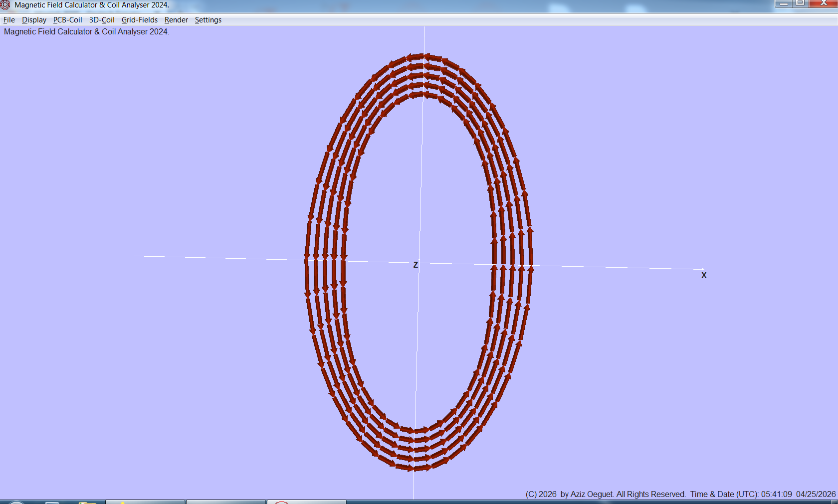The width and height of the screenshot is (838, 504).
Task: Click the Magnetic Field Calculator header text
Action: 86,31
